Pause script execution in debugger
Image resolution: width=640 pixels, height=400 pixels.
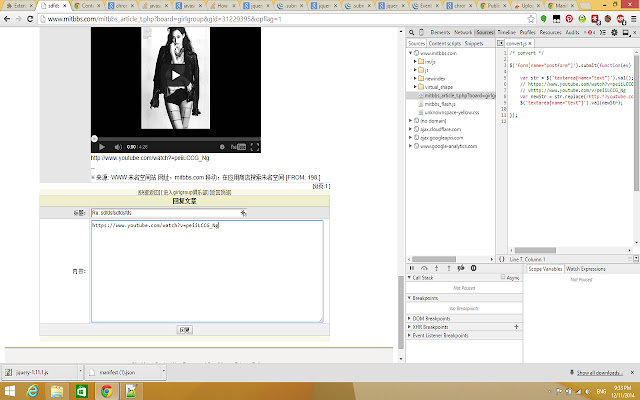[412, 268]
